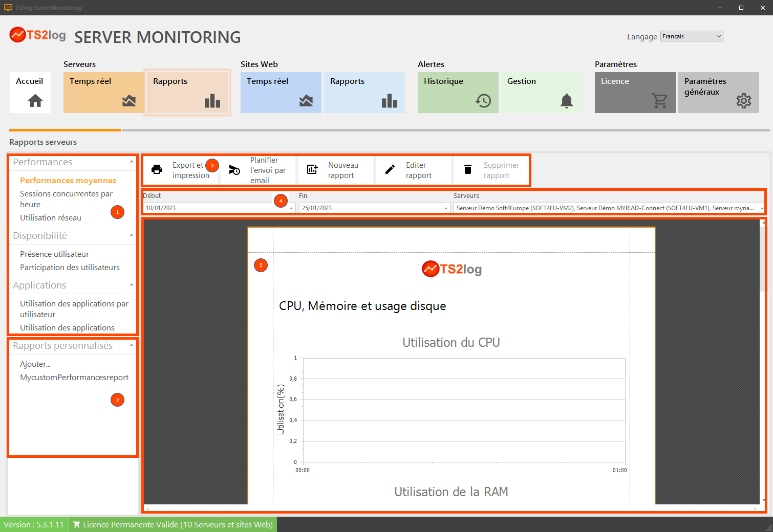
Task: Click the printer icon for Export et impression
Action: (x=157, y=169)
